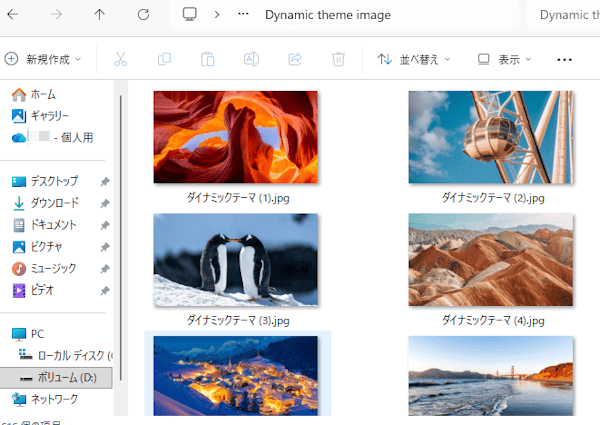The width and height of the screenshot is (600, 425).
Task: Select ボリューム (D:) drive
Action: click(56, 378)
